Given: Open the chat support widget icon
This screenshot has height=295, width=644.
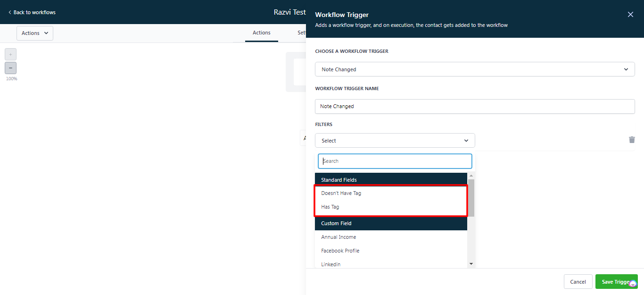Looking at the screenshot, I should [x=633, y=284].
